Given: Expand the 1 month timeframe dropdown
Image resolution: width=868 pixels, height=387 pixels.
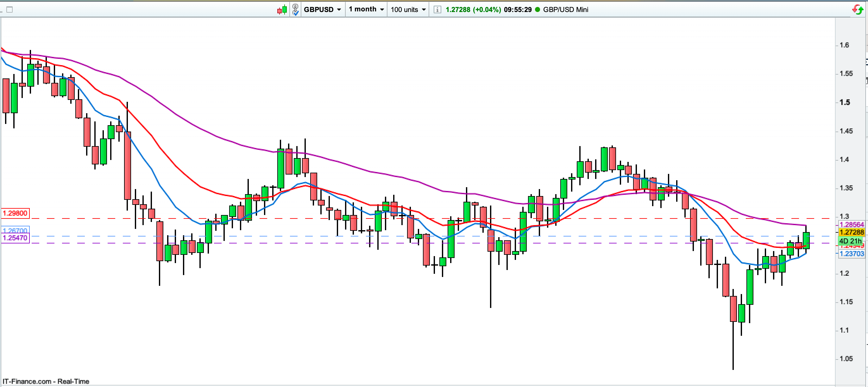Looking at the screenshot, I should (x=366, y=9).
